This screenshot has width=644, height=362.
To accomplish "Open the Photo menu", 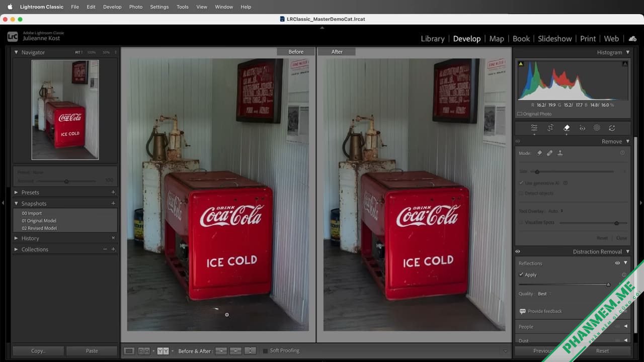I will (136, 7).
